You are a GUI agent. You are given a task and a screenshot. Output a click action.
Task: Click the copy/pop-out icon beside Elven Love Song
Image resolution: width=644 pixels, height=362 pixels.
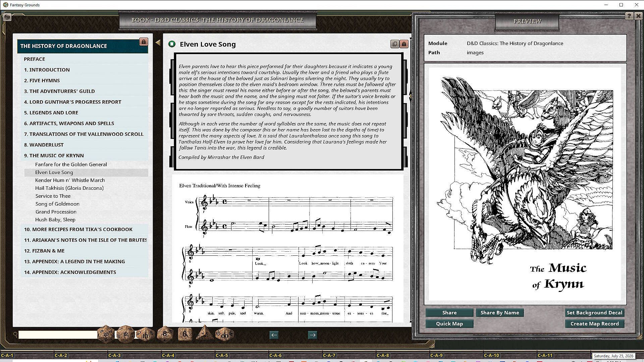[395, 44]
